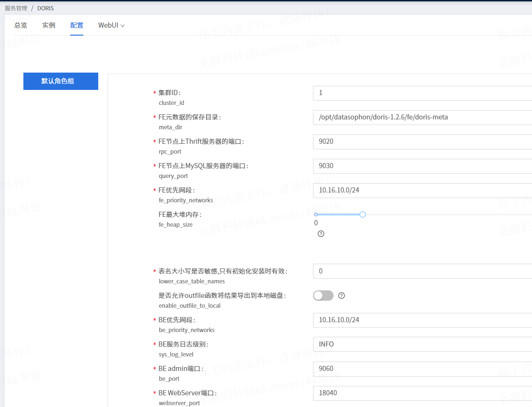Click the sys_log_level field showing INFO
532x407 pixels.
pos(423,344)
